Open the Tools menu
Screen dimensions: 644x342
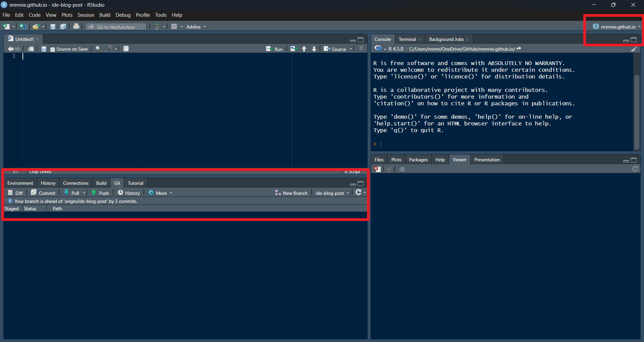160,15
